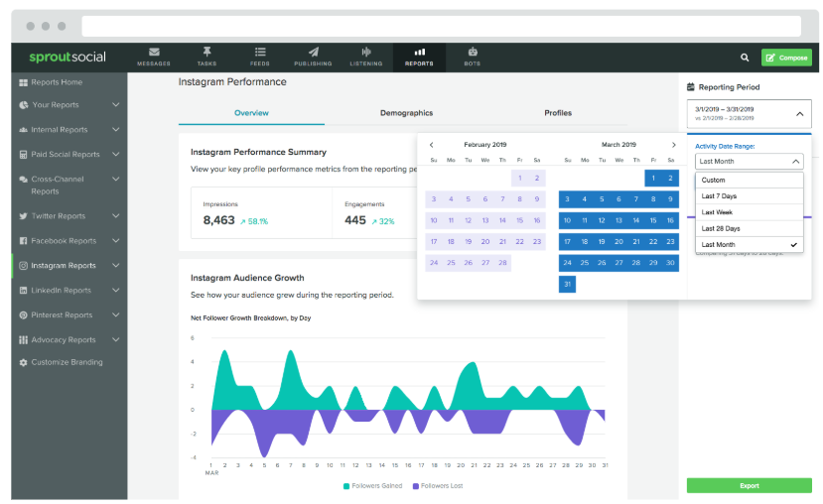
Task: Open the Tasks pin icon
Action: coord(206,52)
